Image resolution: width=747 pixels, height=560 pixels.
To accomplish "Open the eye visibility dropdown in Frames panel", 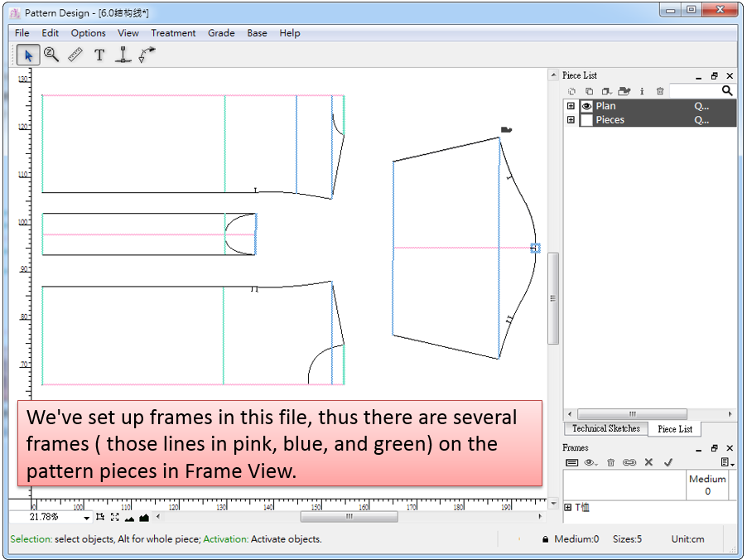I will (x=591, y=462).
